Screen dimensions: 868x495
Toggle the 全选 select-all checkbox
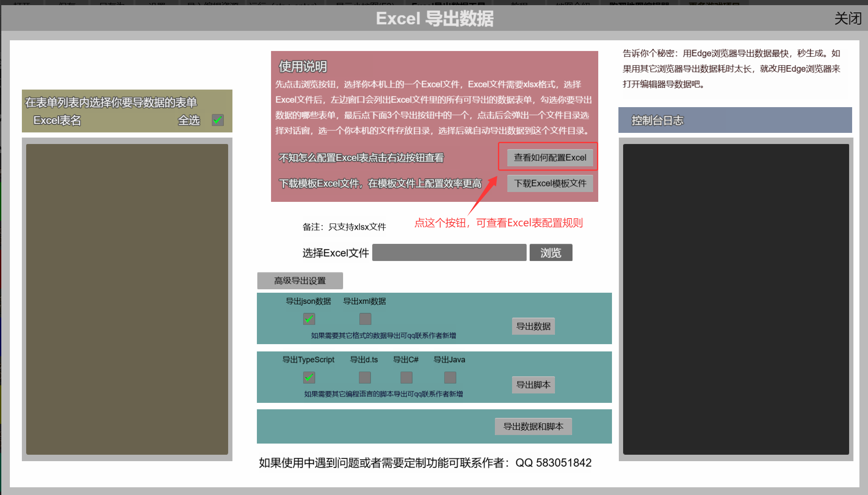pos(217,120)
